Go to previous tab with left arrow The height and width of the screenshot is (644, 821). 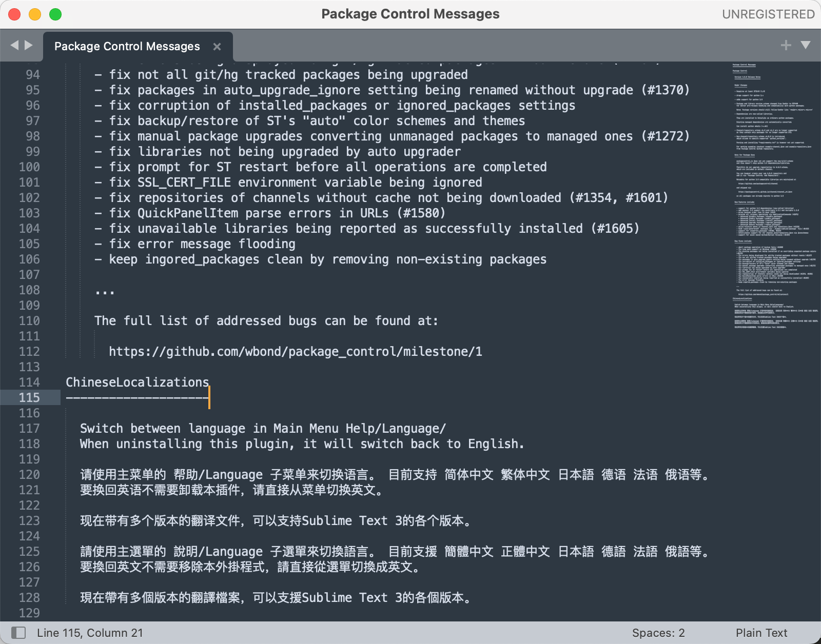pos(14,45)
